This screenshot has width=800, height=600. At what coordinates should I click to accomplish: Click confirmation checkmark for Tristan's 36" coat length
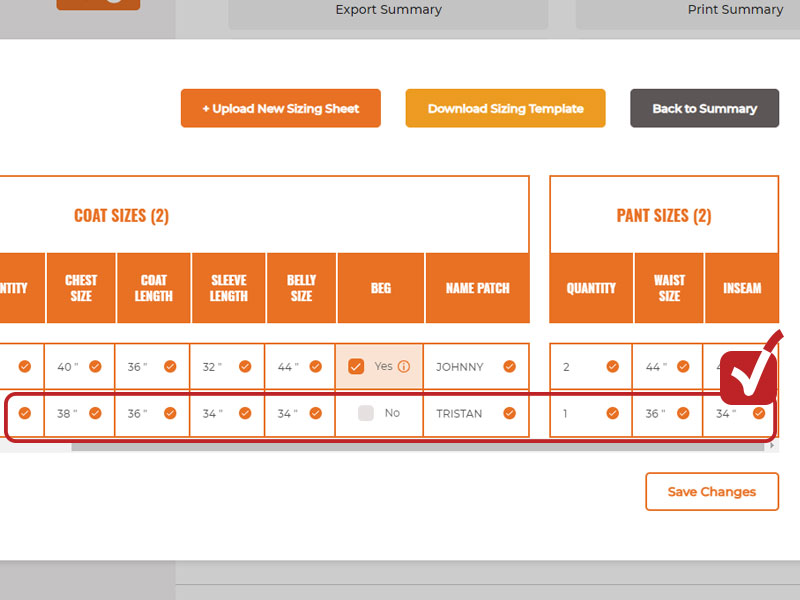click(169, 413)
